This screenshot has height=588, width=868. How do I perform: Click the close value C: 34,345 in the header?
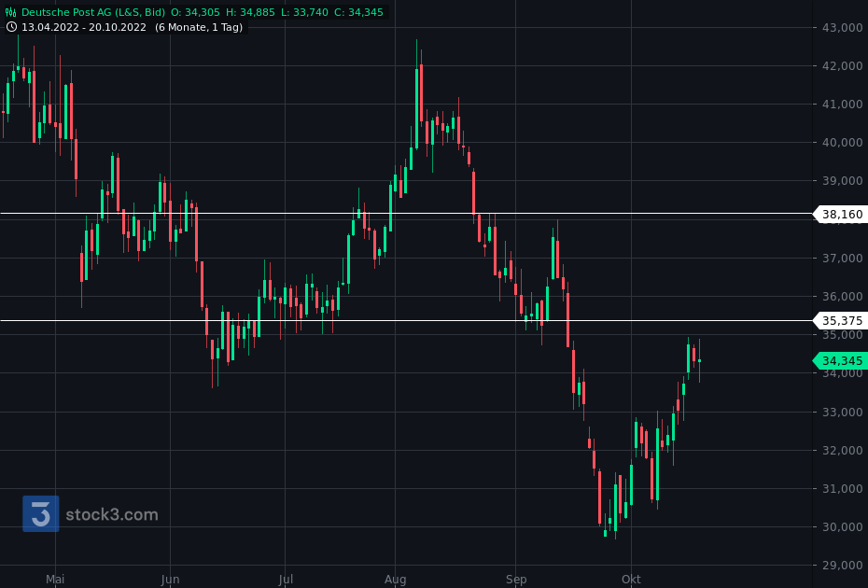coord(357,12)
